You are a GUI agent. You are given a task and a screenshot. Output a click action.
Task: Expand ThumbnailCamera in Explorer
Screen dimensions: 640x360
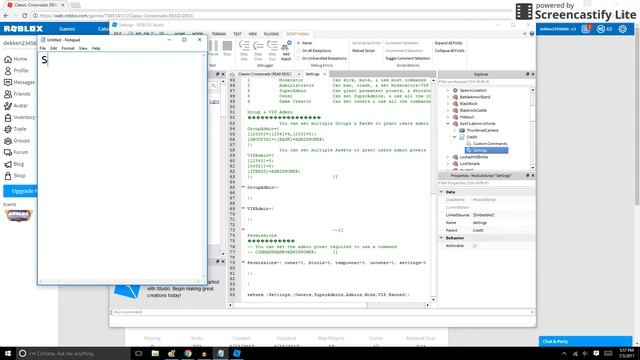point(455,130)
